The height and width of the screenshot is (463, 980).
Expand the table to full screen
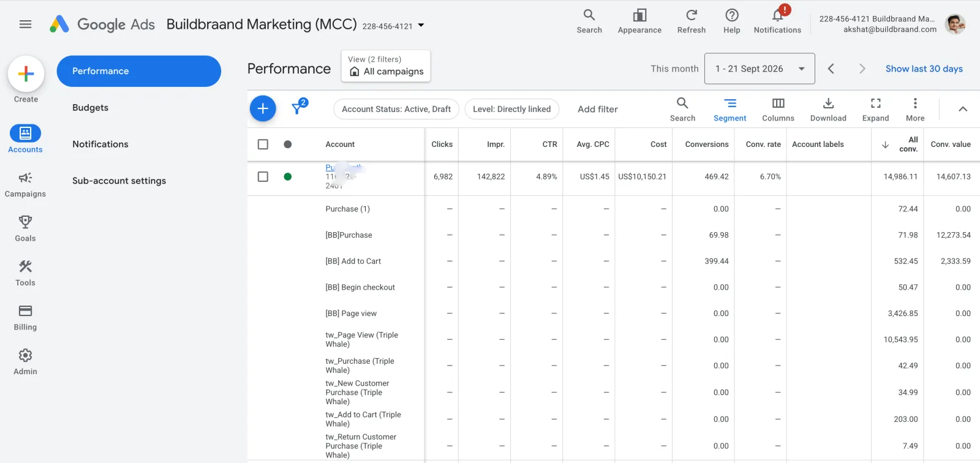(x=875, y=110)
